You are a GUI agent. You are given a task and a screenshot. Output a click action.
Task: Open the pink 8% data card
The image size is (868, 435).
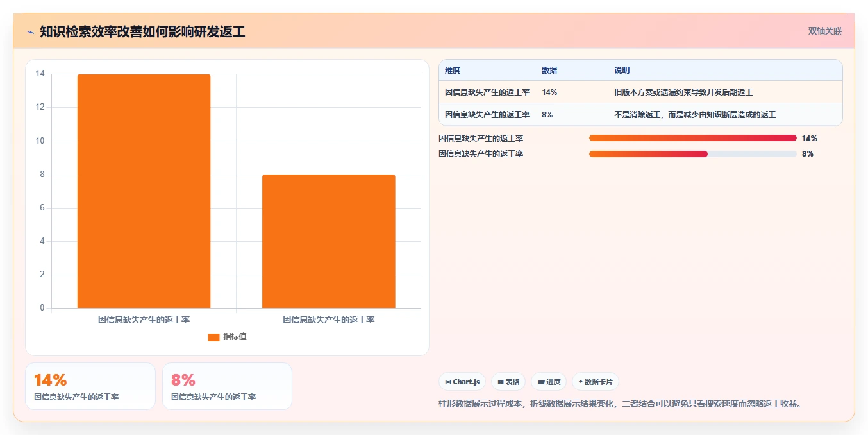pyautogui.click(x=228, y=386)
